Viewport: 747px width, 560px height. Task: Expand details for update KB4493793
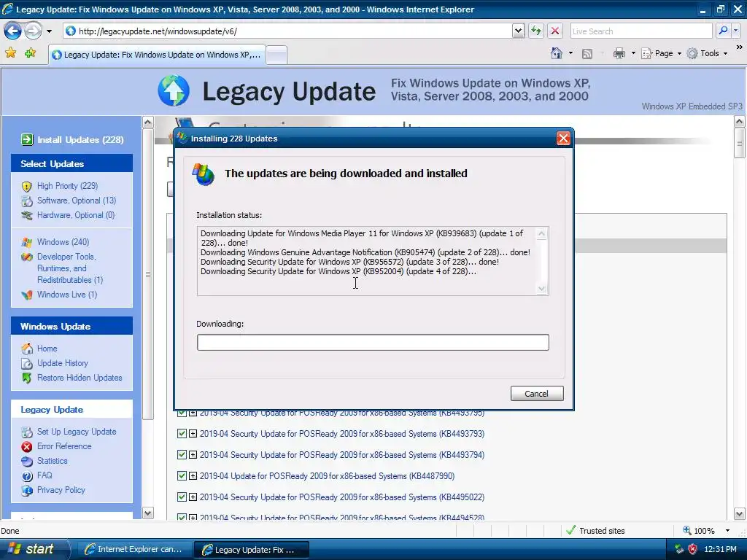coord(193,434)
